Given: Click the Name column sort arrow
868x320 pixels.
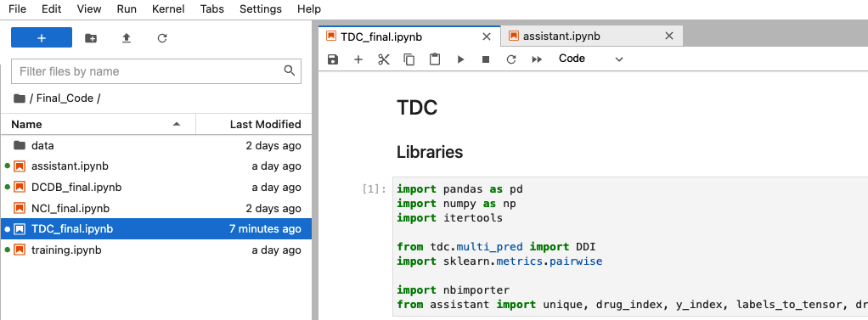Looking at the screenshot, I should [177, 124].
